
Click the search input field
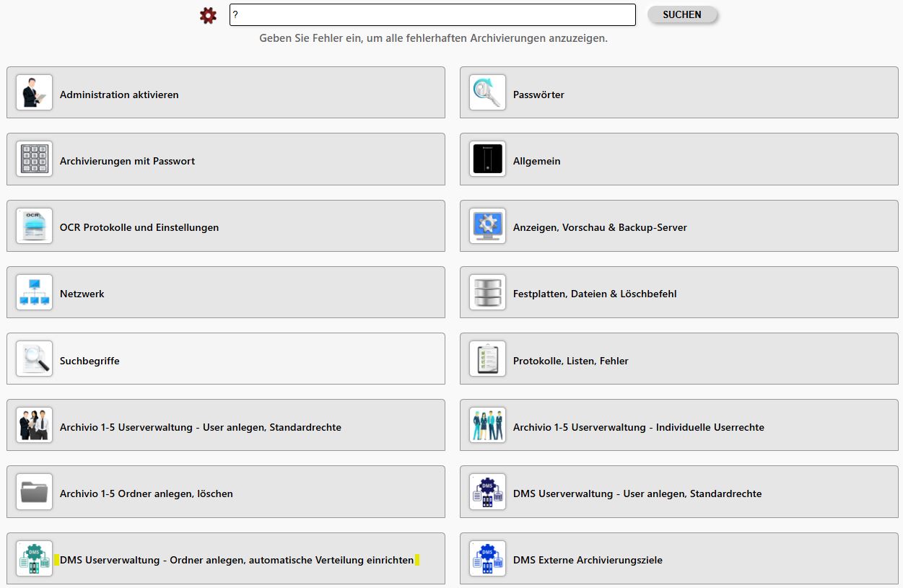pos(432,15)
